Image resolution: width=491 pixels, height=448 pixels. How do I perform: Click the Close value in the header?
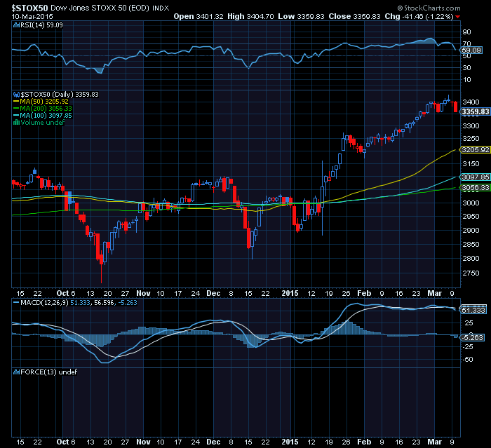[x=367, y=17]
